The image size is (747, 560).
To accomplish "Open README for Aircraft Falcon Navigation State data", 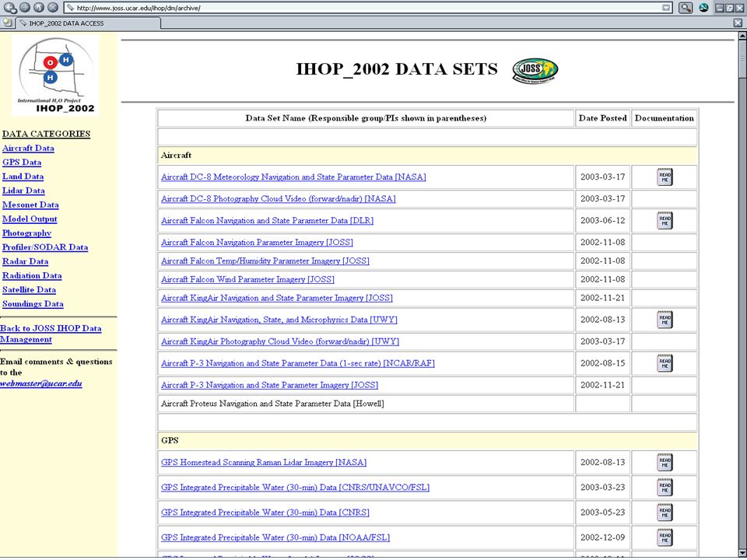I will pyautogui.click(x=665, y=220).
